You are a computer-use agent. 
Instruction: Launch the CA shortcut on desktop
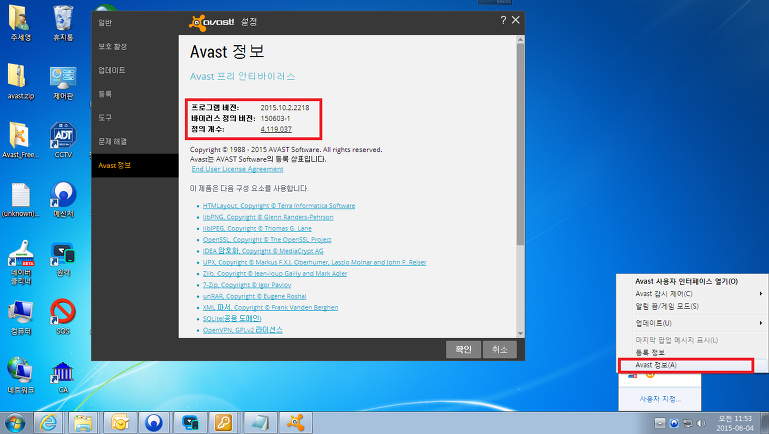63,376
